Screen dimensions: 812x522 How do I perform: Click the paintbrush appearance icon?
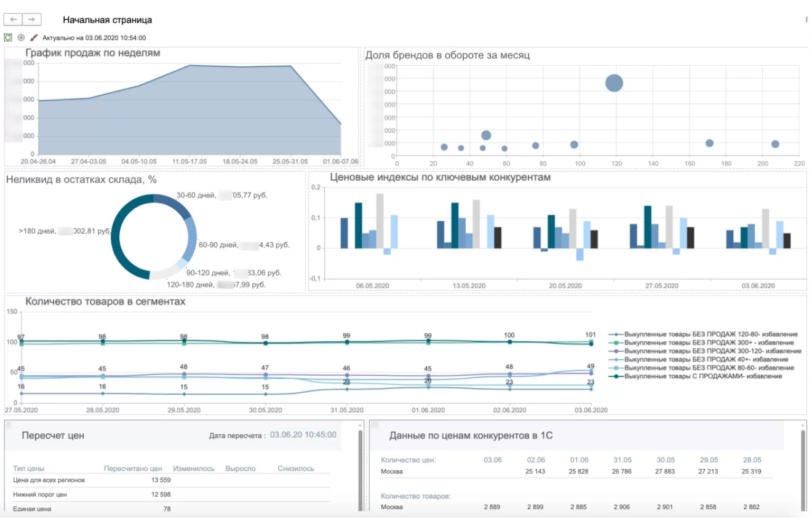[34, 38]
